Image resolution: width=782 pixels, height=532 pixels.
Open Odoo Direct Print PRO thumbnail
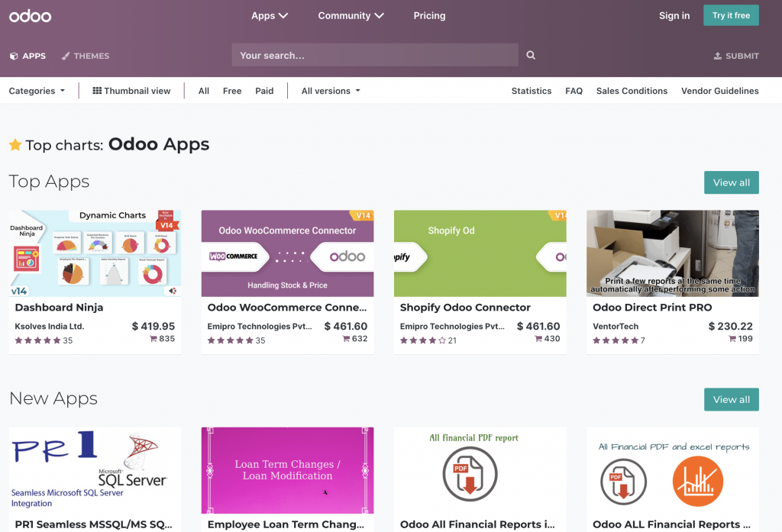(x=672, y=253)
